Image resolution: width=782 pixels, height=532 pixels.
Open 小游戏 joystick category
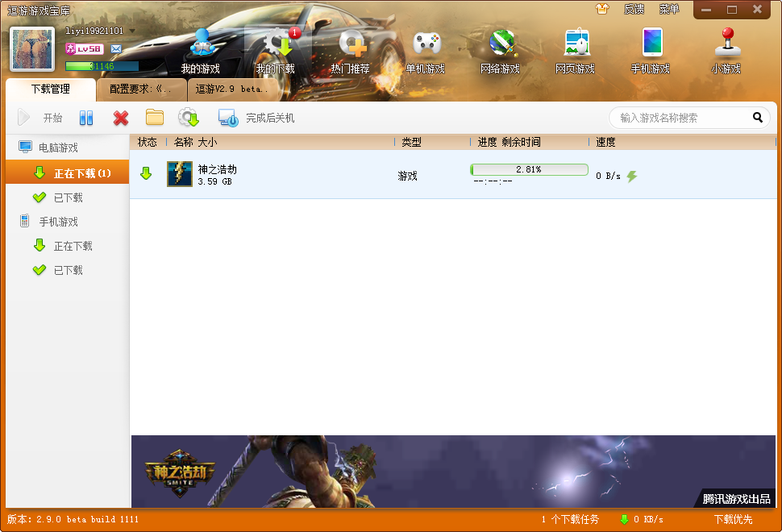coord(726,51)
